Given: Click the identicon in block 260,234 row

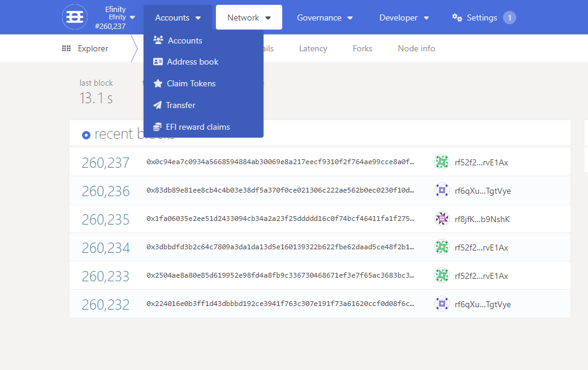Looking at the screenshot, I should tap(441, 247).
